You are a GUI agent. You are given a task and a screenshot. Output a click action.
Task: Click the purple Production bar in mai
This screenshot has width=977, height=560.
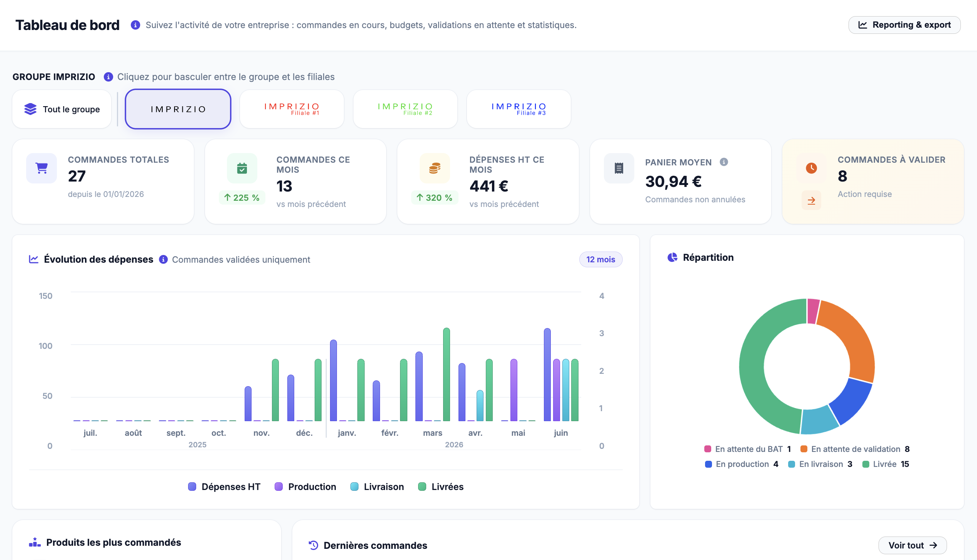(x=514, y=390)
